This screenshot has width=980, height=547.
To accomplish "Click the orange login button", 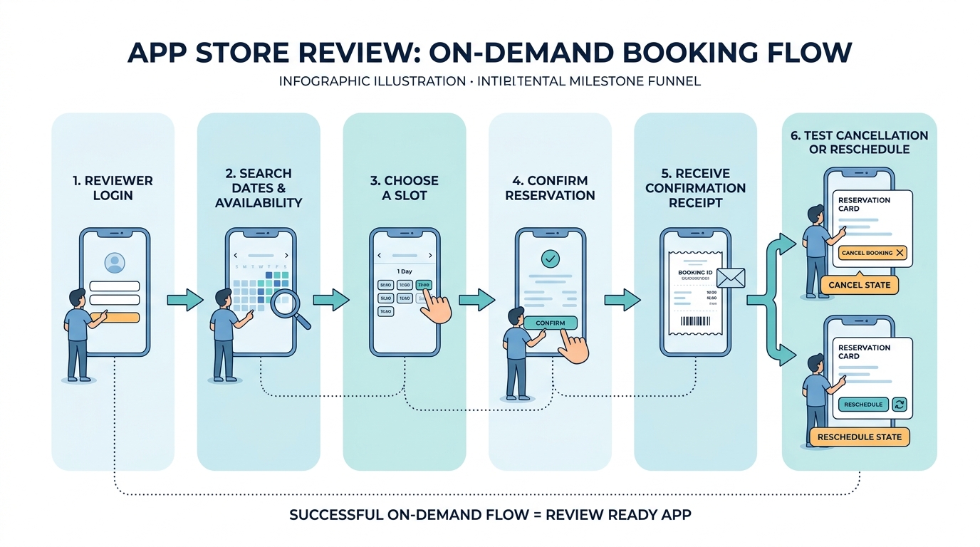I will pos(114,318).
